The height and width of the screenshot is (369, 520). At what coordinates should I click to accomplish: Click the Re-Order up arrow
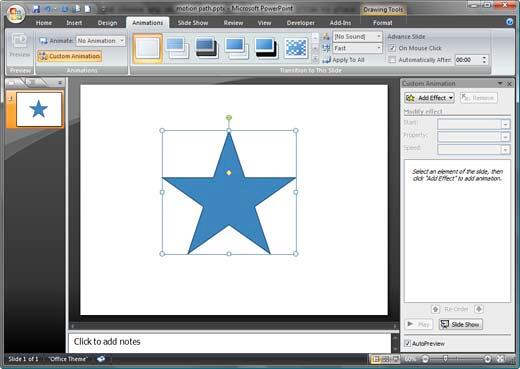[x=435, y=309]
